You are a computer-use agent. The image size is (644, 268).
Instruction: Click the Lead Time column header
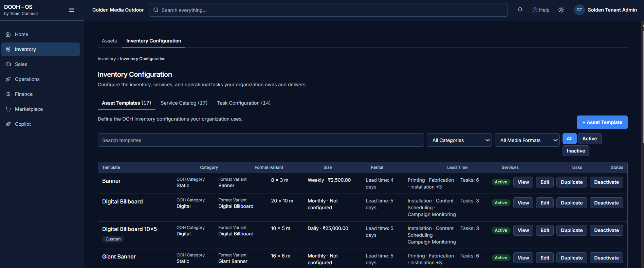[x=457, y=167]
